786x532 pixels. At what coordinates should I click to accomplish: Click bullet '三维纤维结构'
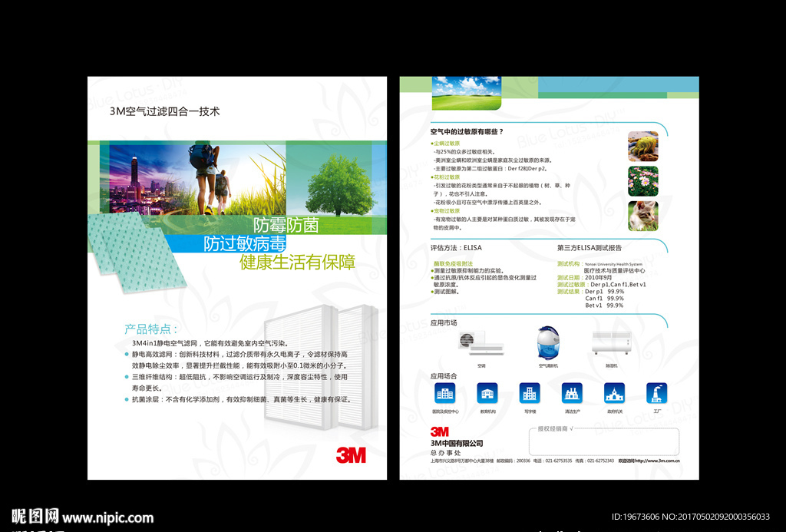tap(152, 377)
